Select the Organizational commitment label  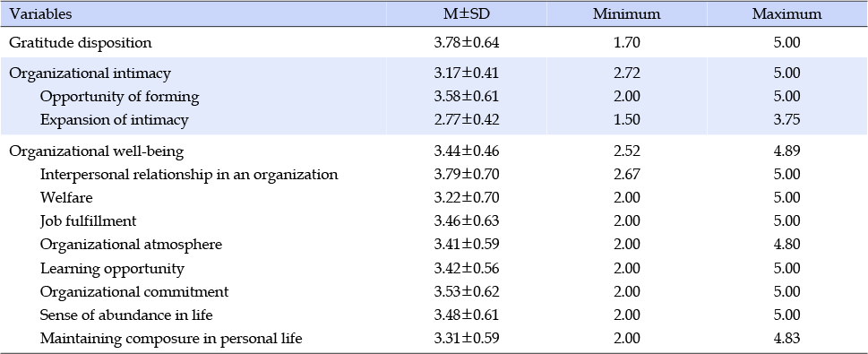(x=134, y=291)
